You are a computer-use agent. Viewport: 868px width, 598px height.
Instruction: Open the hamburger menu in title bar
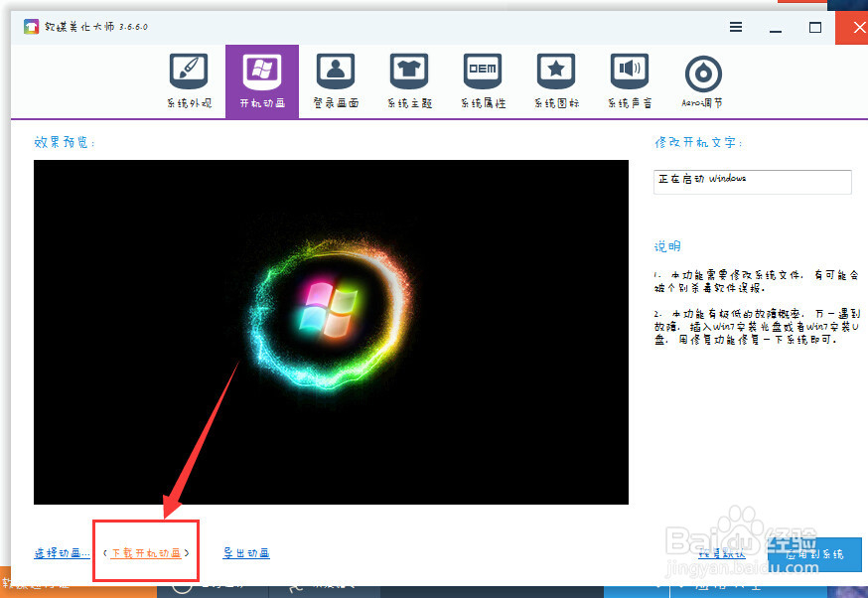click(x=736, y=27)
